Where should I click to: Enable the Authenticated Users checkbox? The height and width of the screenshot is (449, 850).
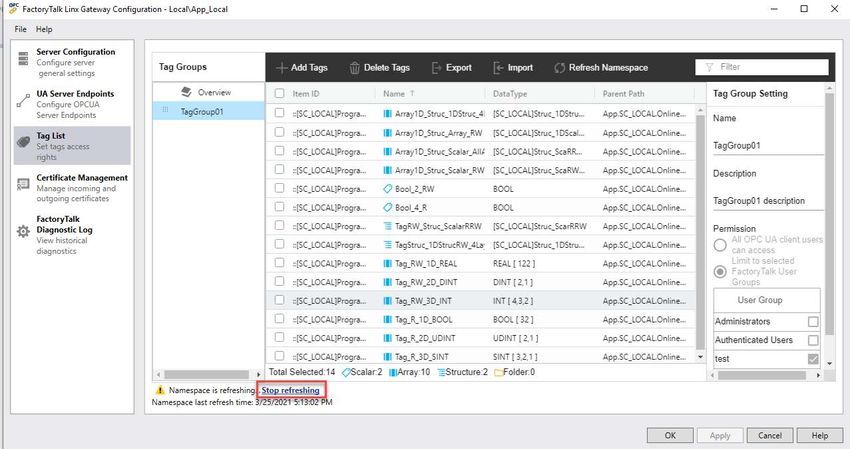click(x=813, y=340)
